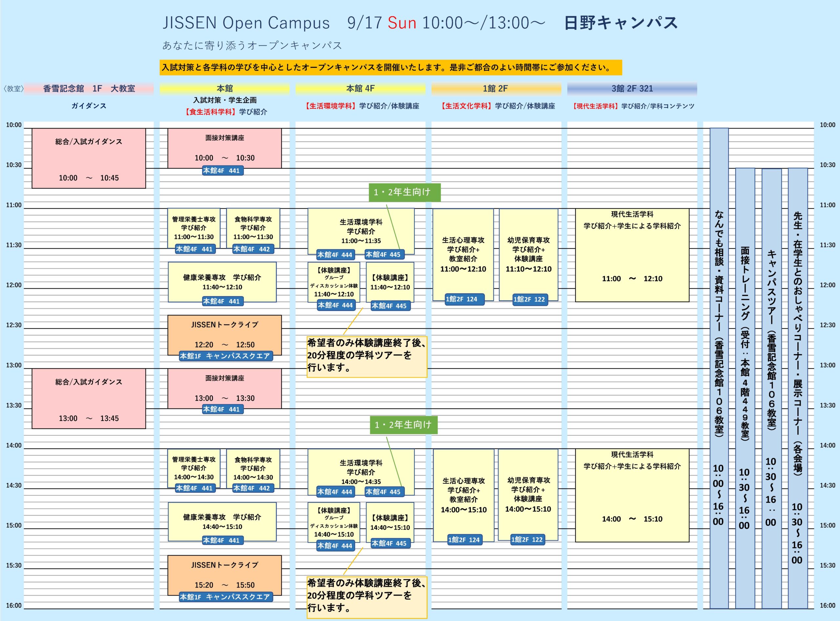The width and height of the screenshot is (840, 621).
Task: Select the 1館 2F column header
Action: pos(496,89)
